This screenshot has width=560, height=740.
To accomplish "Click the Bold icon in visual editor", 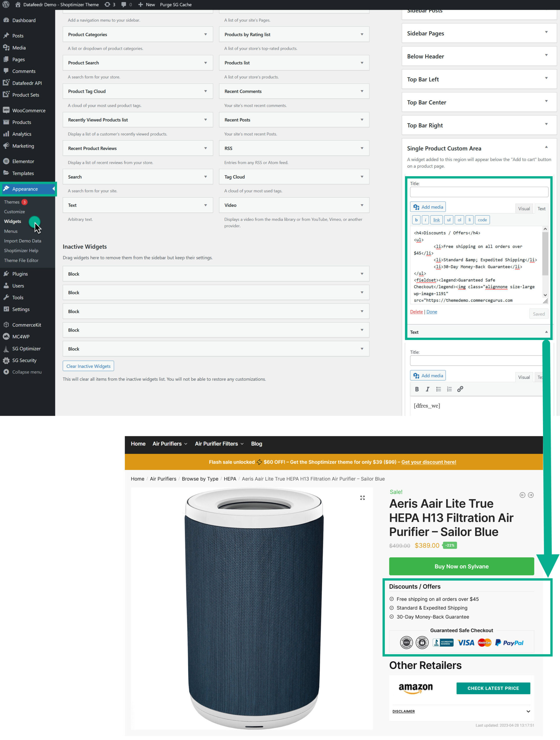I will [x=416, y=389].
